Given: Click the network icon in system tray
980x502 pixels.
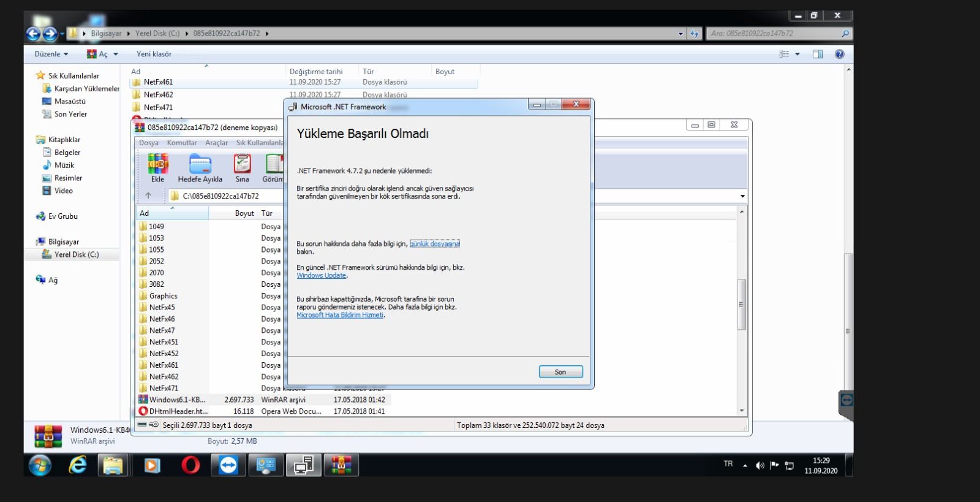Looking at the screenshot, I should [790, 466].
